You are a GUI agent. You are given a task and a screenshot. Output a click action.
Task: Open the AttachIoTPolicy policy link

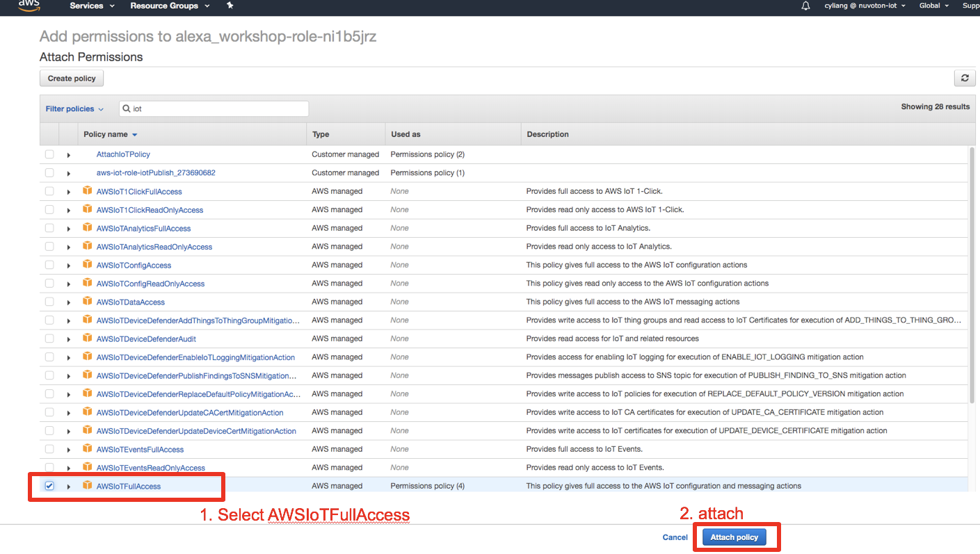point(123,154)
